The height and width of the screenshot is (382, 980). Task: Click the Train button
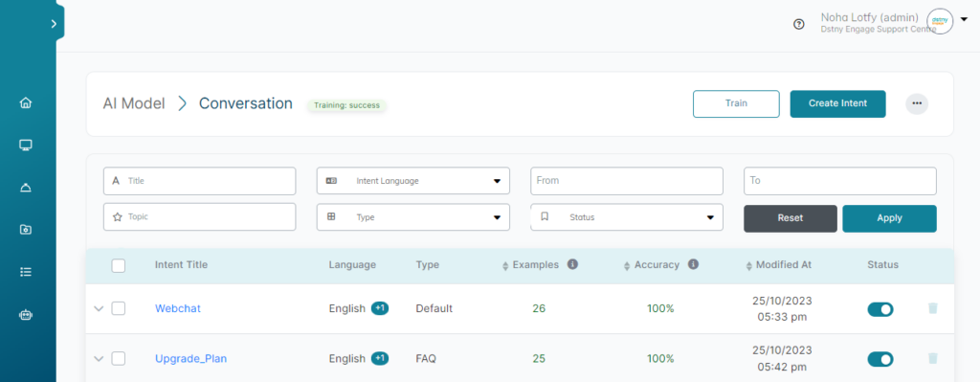click(x=736, y=103)
